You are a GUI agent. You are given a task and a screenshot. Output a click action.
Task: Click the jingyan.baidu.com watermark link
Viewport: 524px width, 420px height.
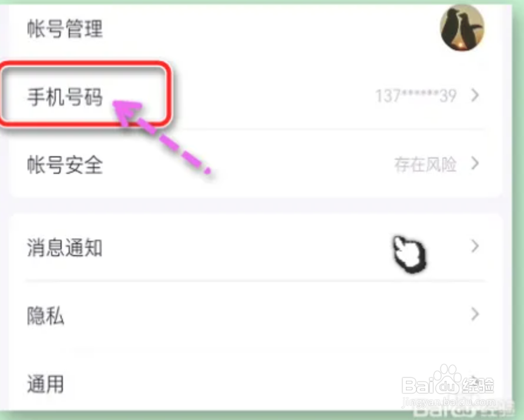(448, 402)
